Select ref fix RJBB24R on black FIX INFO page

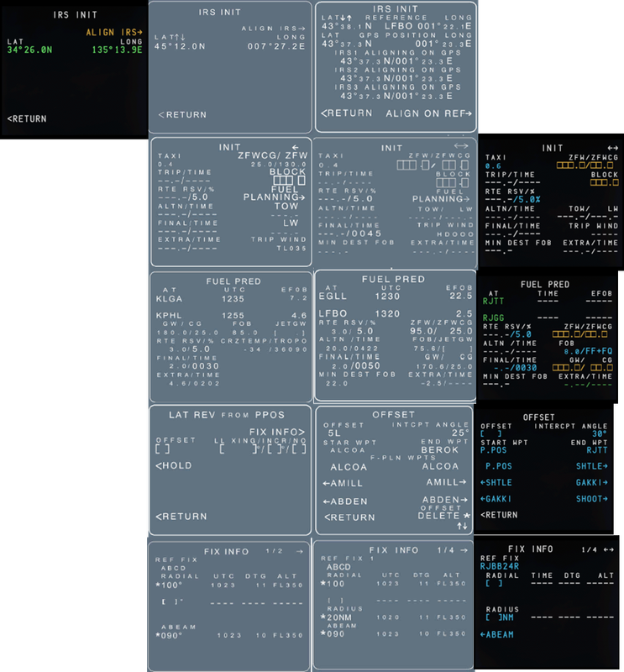click(x=500, y=566)
